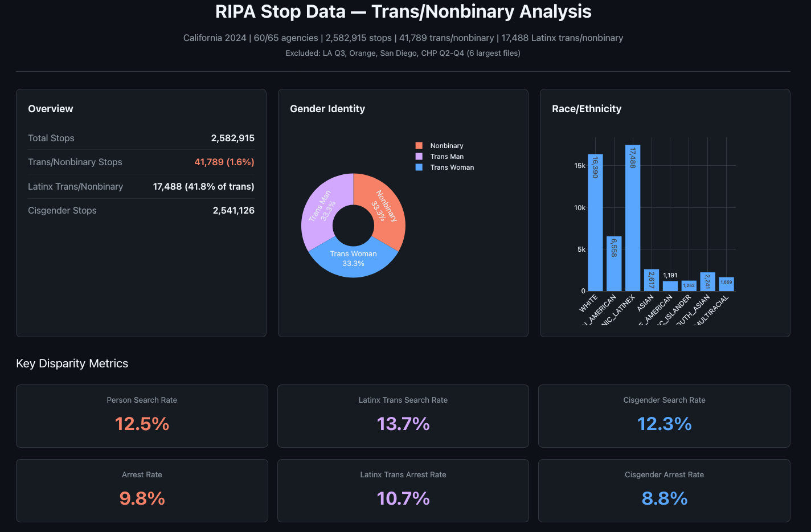
Task: Click the ASIAN bar showing 2,617
Action: coord(652,280)
